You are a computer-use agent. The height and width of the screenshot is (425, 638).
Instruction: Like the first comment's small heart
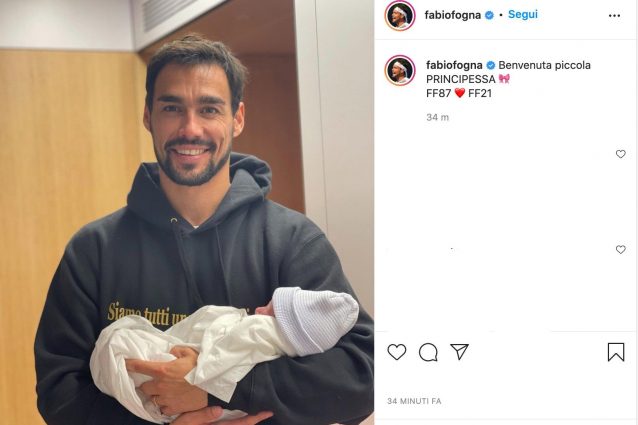(x=621, y=154)
